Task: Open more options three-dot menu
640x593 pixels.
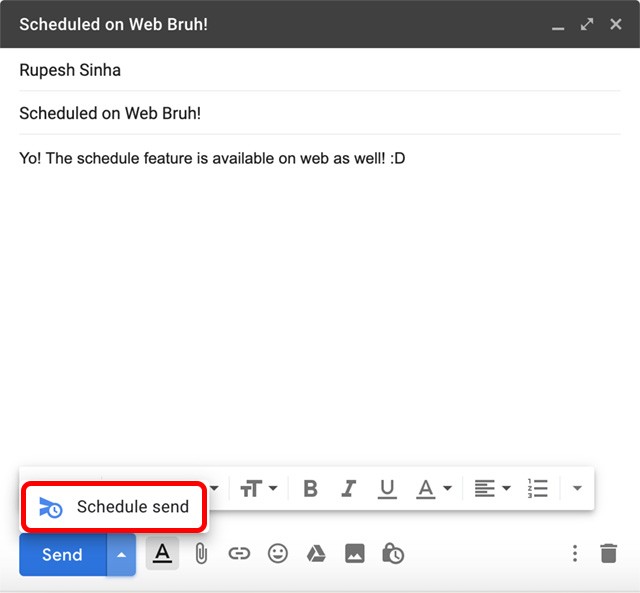Action: [x=575, y=554]
